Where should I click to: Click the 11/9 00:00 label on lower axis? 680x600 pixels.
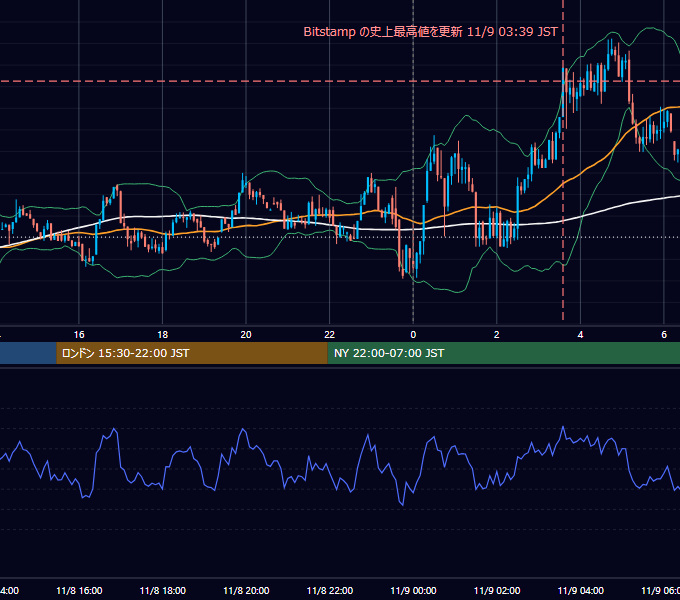point(413,591)
